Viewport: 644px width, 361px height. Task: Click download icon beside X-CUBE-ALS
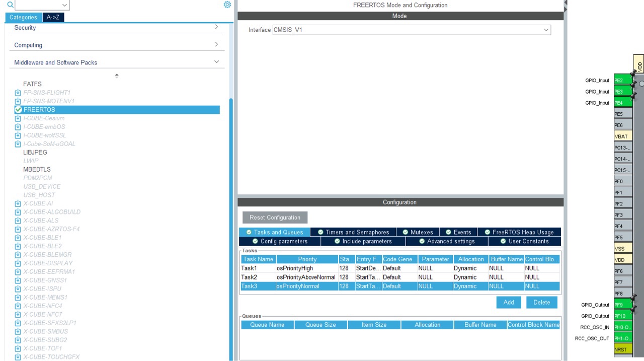click(18, 221)
